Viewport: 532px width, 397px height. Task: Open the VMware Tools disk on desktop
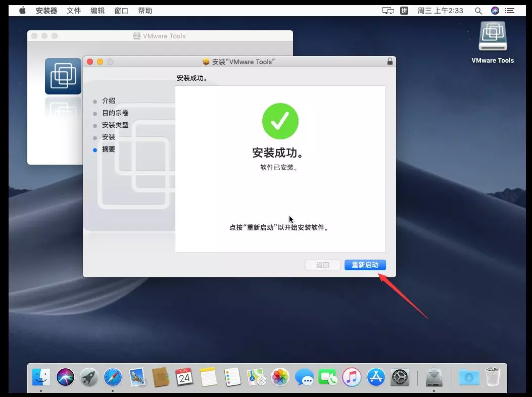click(493, 37)
